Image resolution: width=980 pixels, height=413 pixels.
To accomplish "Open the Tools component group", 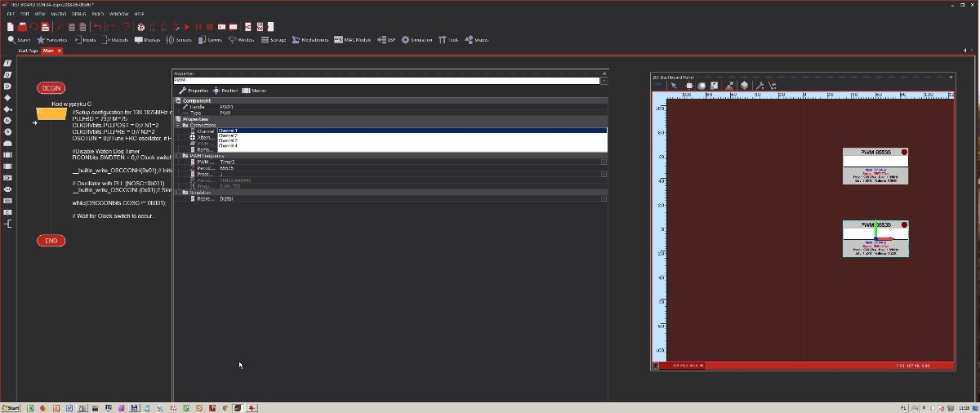I will pos(448,39).
